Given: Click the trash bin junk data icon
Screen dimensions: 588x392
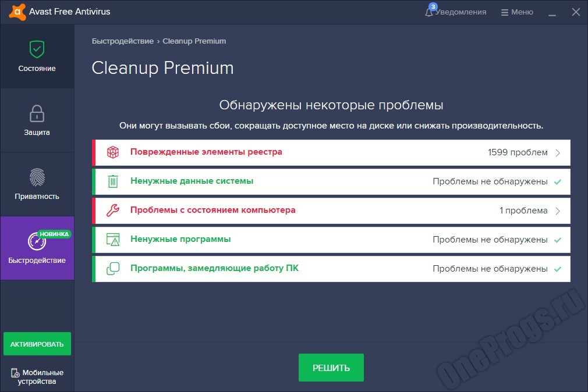Looking at the screenshot, I should pyautogui.click(x=112, y=181).
